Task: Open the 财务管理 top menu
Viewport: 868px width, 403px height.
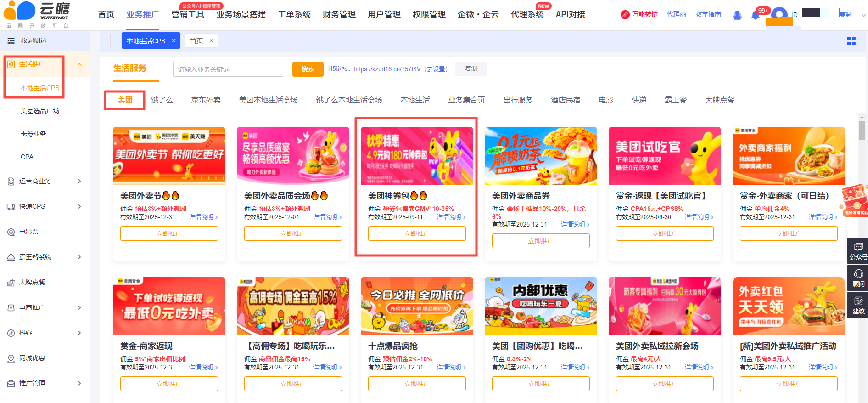Action: (339, 15)
